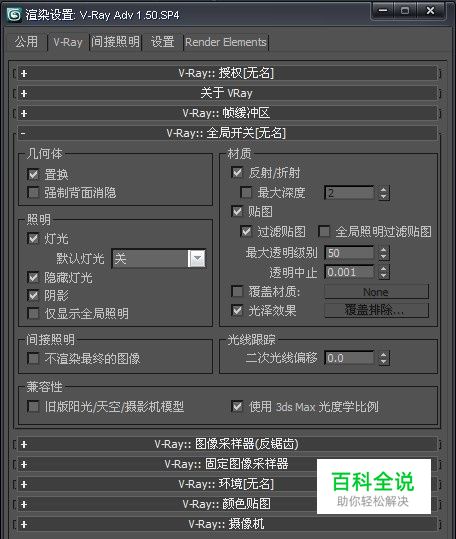Uncheck the 贴图 checkbox
This screenshot has height=539, width=456.
[x=237, y=211]
